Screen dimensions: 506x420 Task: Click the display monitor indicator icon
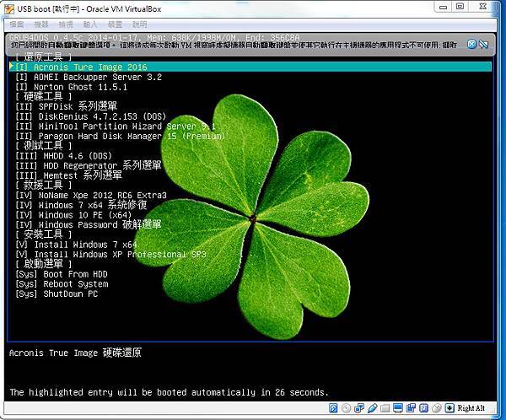click(398, 408)
